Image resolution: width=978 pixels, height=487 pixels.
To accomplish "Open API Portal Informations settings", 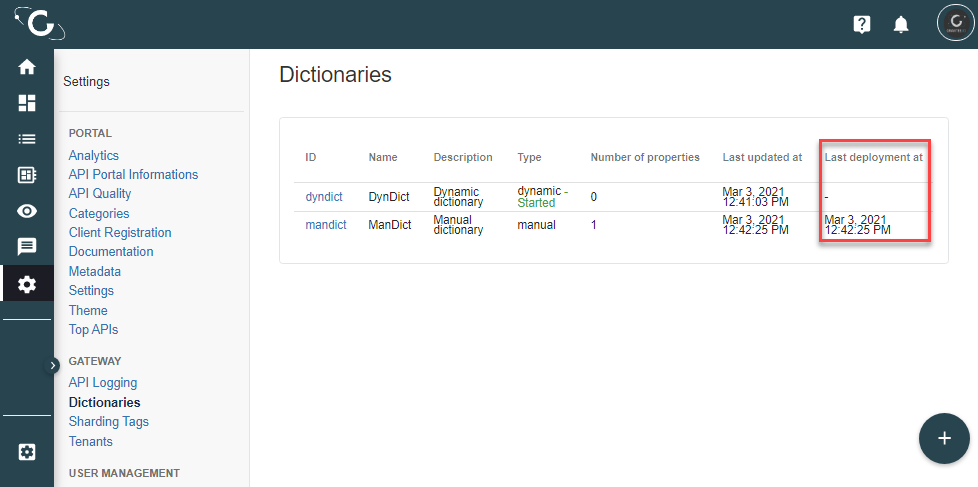I will tap(133, 174).
